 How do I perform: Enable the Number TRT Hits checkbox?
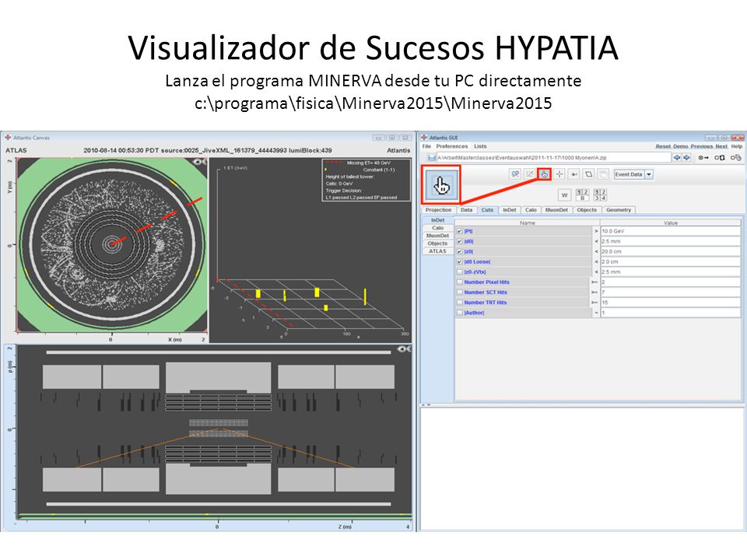460,303
